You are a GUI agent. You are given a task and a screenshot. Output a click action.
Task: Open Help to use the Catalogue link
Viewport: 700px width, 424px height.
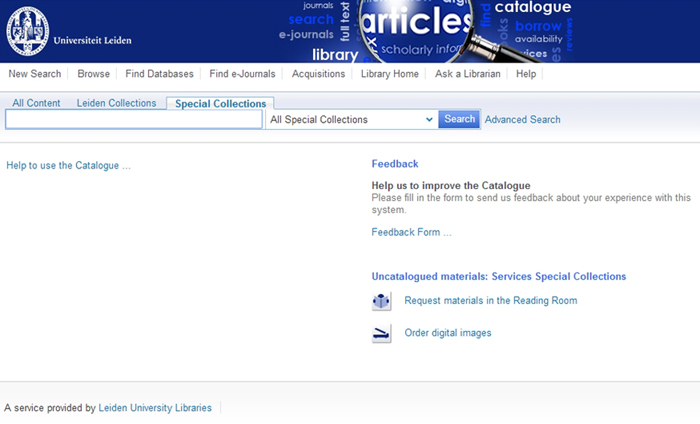pos(68,166)
